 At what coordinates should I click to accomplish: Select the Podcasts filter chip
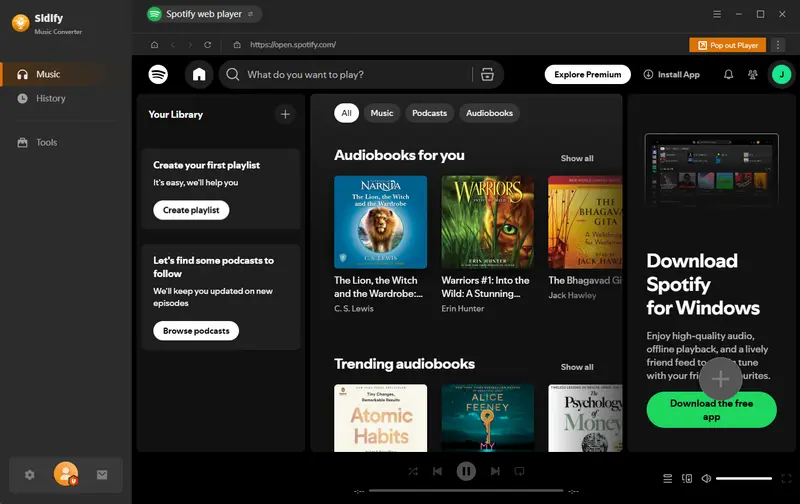click(x=430, y=113)
